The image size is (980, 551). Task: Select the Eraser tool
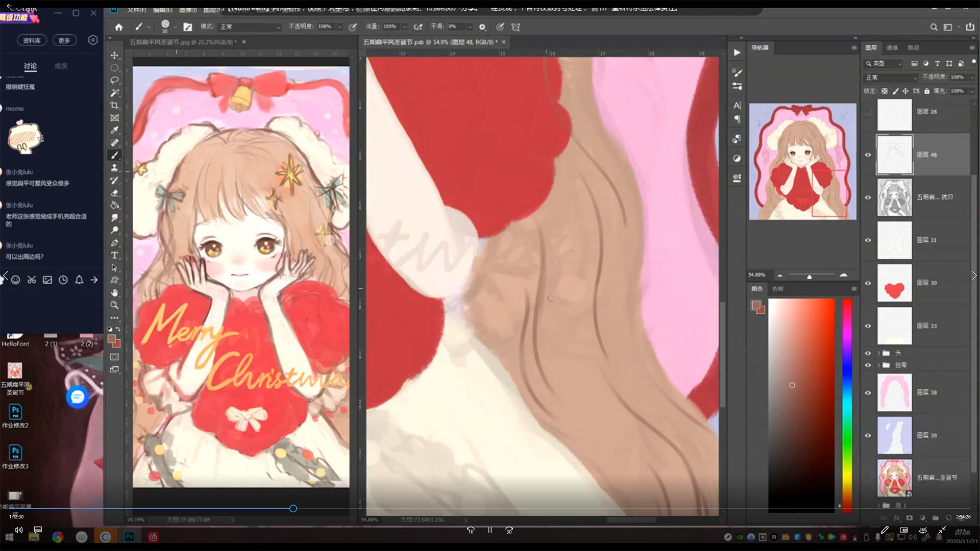point(114,193)
